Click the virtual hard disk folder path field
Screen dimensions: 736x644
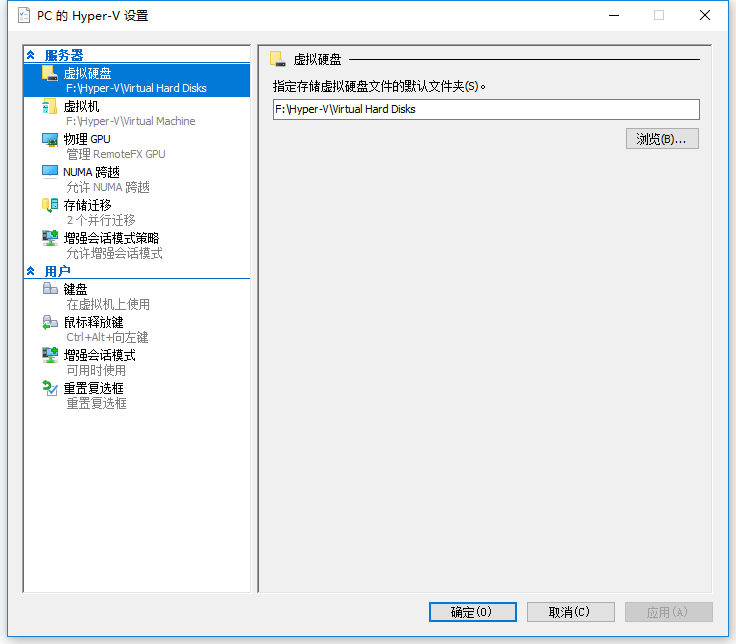pos(486,109)
